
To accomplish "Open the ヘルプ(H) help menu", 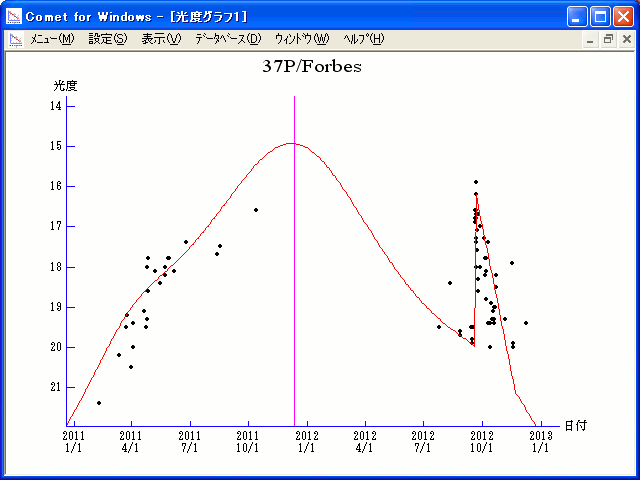I will (363, 39).
